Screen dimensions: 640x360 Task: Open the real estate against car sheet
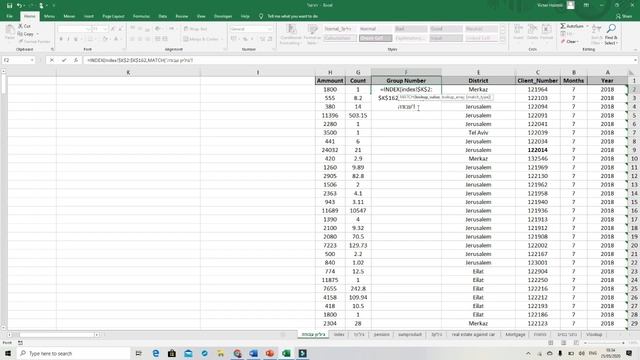click(x=473, y=334)
